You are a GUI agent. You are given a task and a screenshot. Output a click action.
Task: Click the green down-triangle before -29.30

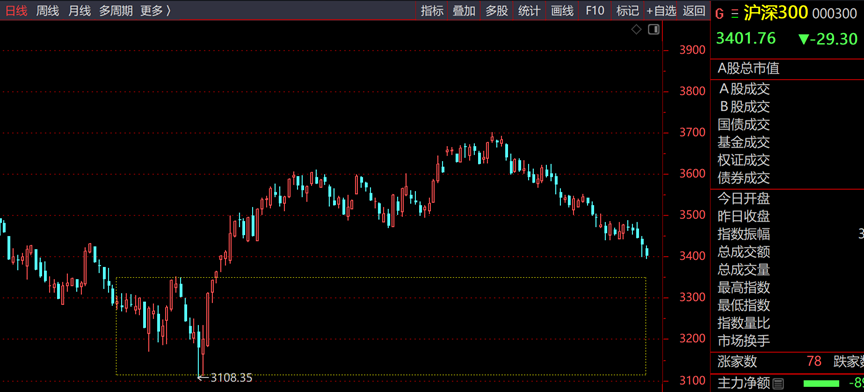(x=803, y=39)
